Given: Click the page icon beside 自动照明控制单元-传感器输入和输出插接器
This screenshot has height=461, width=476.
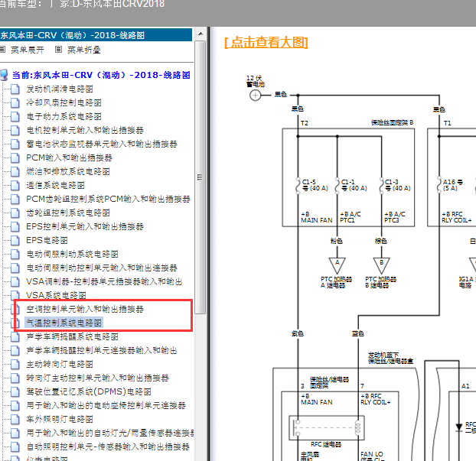Looking at the screenshot, I should click(x=15, y=447).
